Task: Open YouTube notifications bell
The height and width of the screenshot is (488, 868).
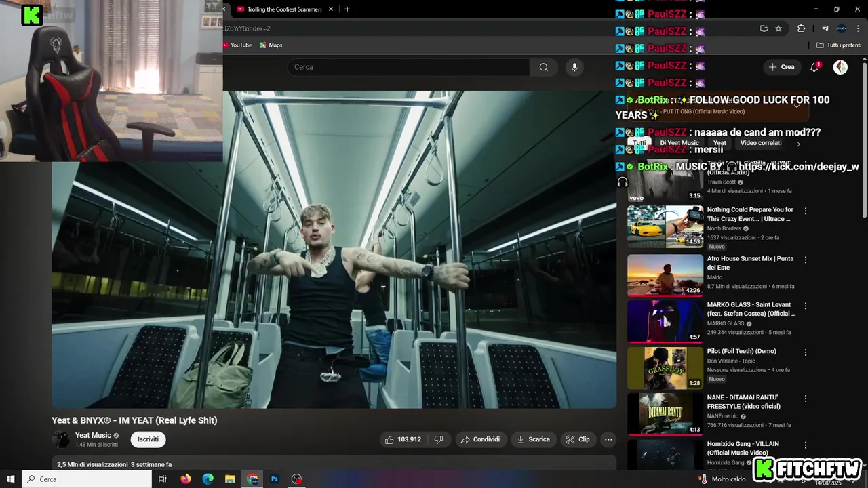Action: coord(814,67)
